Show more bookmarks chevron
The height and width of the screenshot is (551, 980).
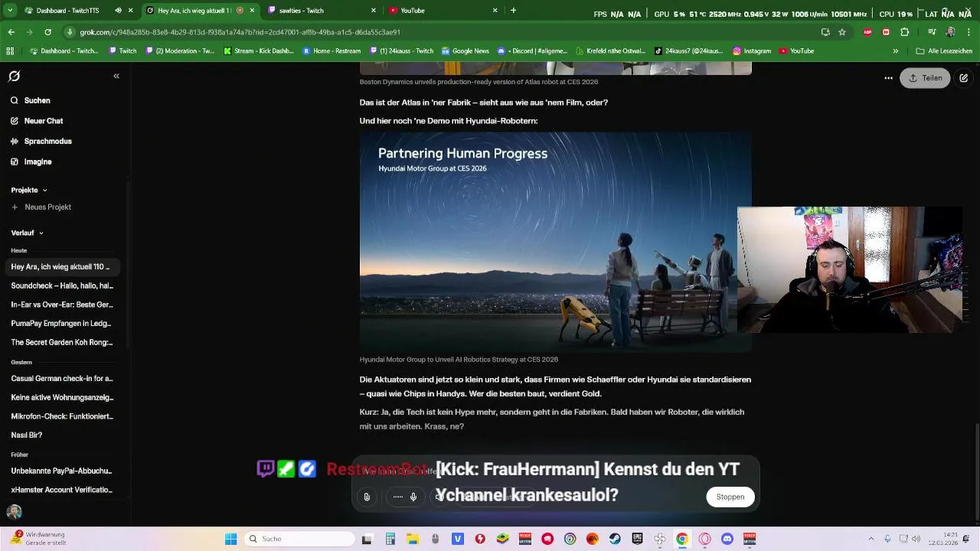pyautogui.click(x=896, y=51)
